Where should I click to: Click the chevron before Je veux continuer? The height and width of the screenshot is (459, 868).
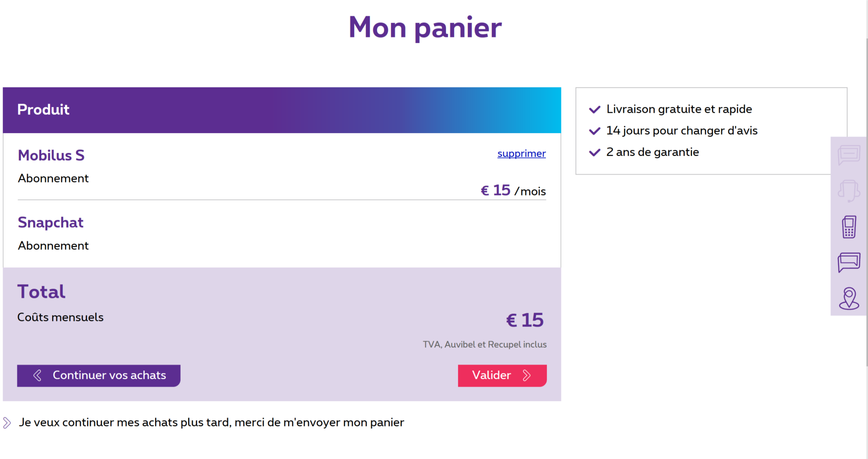click(x=7, y=423)
